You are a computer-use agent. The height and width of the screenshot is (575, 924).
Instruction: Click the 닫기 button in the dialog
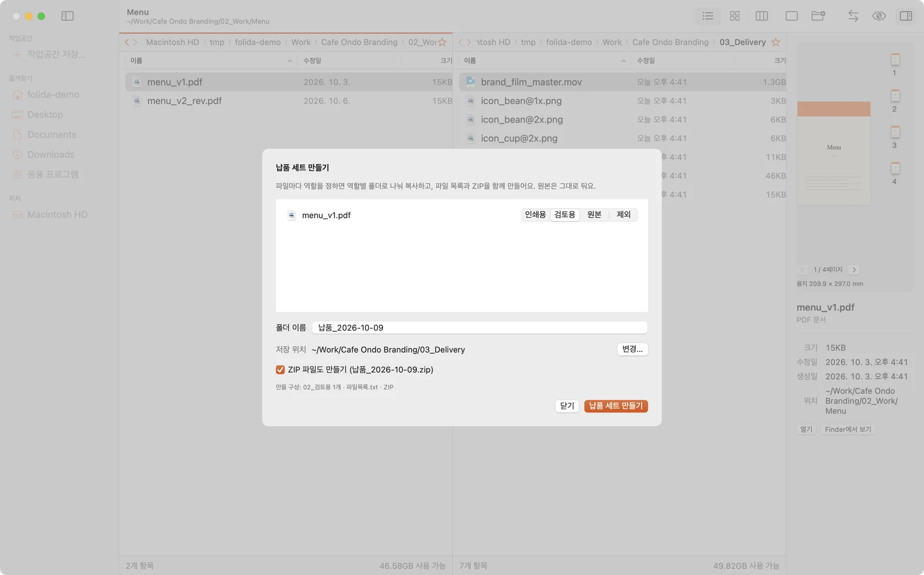pyautogui.click(x=567, y=406)
